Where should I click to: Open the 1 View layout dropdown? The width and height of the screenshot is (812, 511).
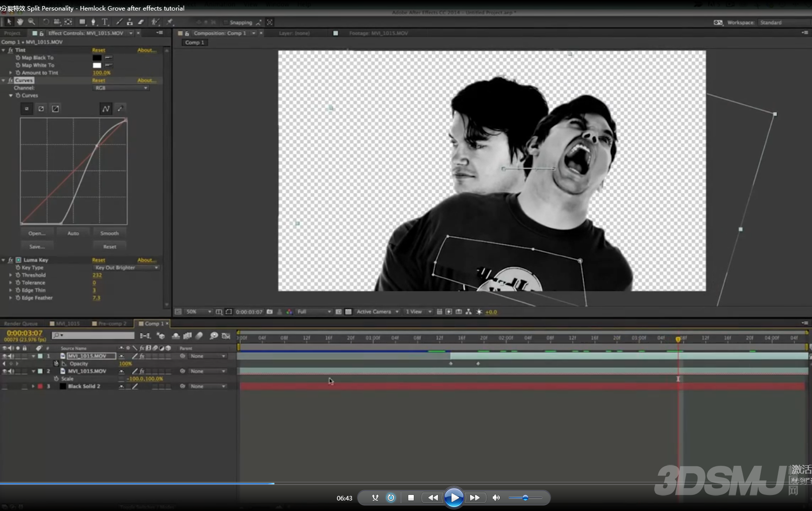point(418,312)
